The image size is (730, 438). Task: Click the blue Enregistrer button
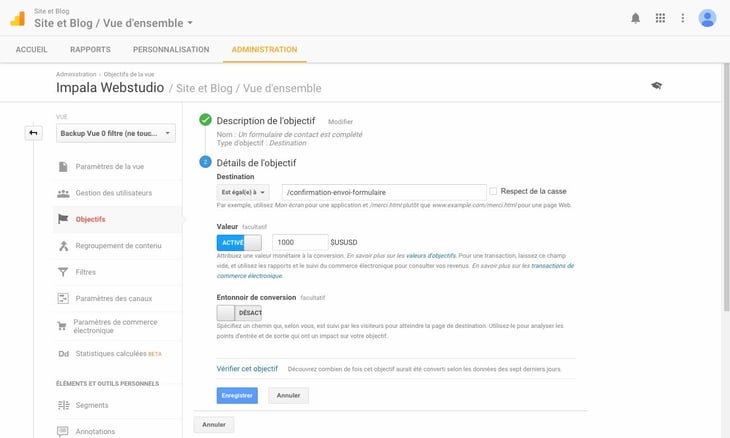coord(237,396)
